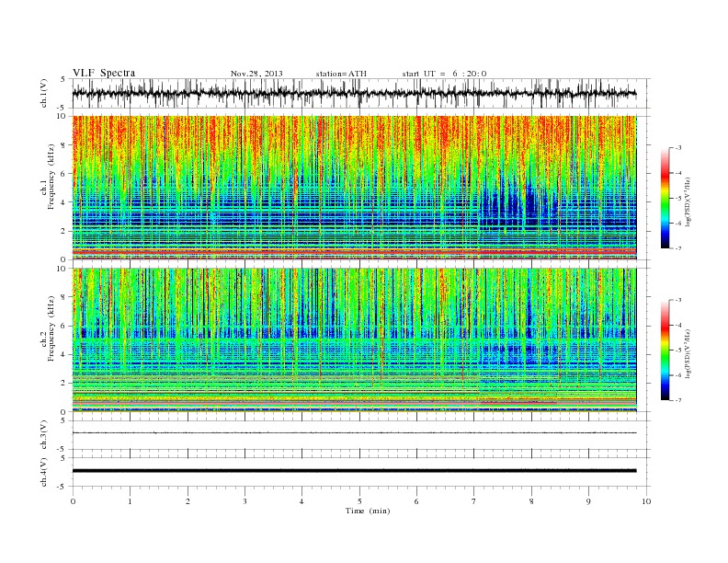Click the log(PSD) label beside ch.2 color bar
This screenshot has width=728, height=563.
coord(688,352)
